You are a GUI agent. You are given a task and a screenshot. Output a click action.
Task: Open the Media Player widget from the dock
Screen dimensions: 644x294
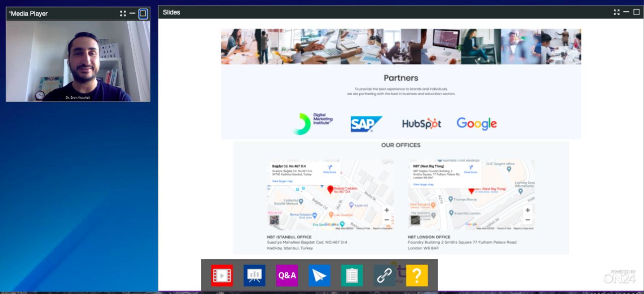(222, 275)
